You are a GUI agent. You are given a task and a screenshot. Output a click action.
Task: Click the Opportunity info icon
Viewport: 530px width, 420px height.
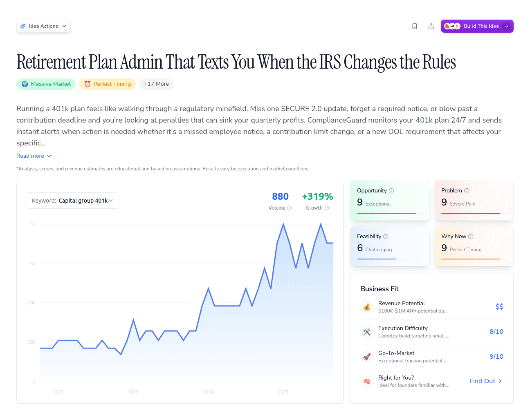[x=391, y=191]
